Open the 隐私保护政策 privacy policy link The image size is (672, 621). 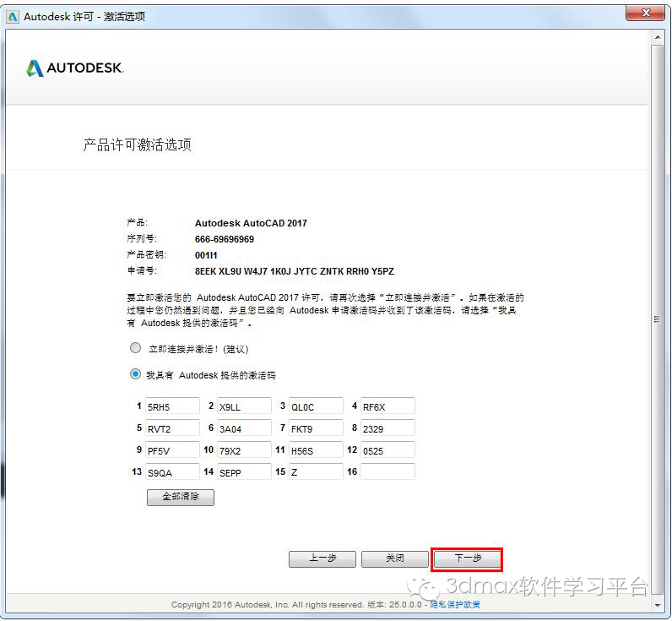455,605
